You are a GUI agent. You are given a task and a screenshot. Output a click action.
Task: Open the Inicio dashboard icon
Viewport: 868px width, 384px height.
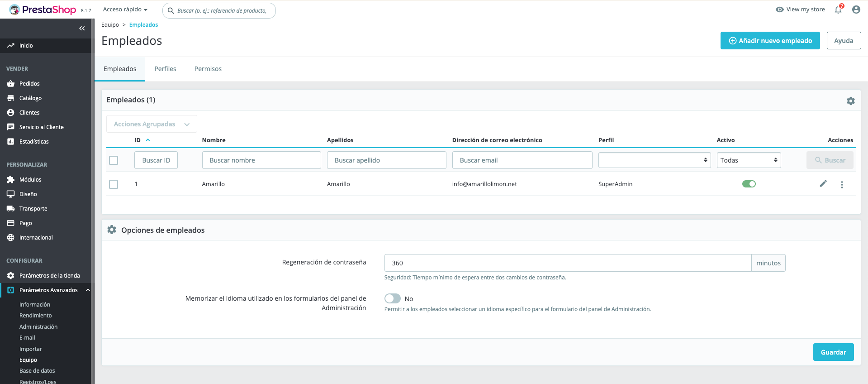pos(10,45)
